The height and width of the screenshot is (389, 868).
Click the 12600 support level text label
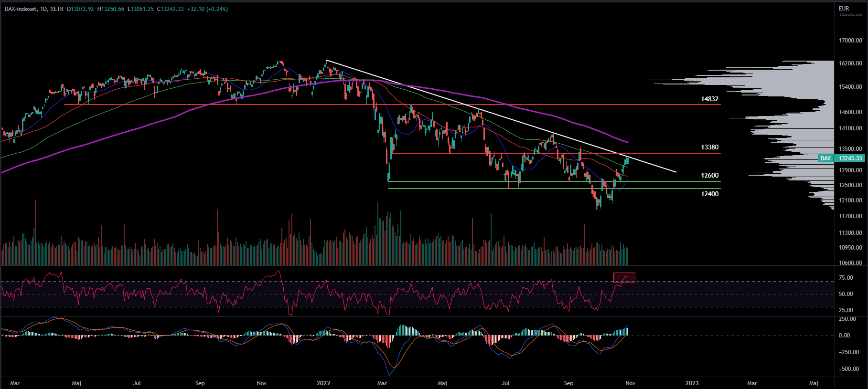[x=709, y=175]
